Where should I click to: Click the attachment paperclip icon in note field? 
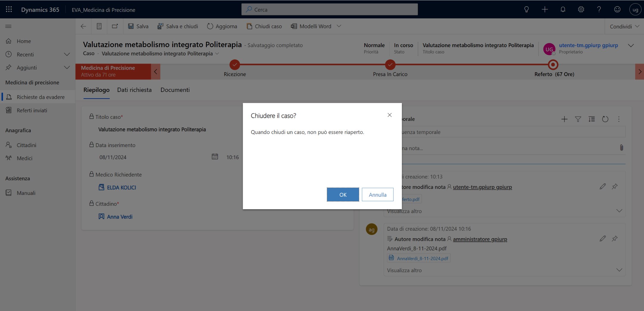click(621, 148)
